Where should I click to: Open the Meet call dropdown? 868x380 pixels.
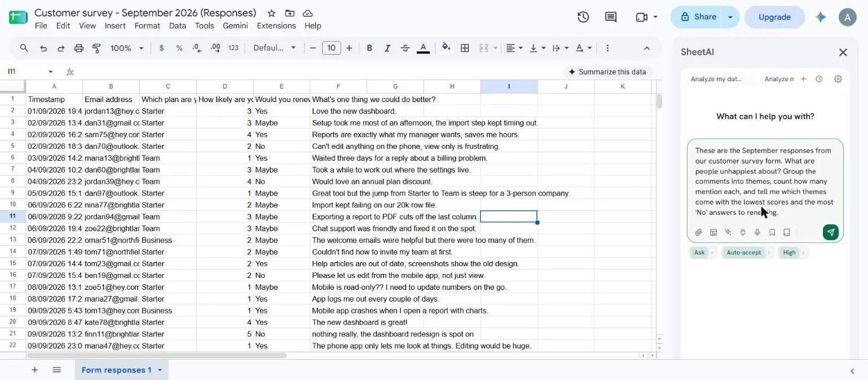pos(655,17)
